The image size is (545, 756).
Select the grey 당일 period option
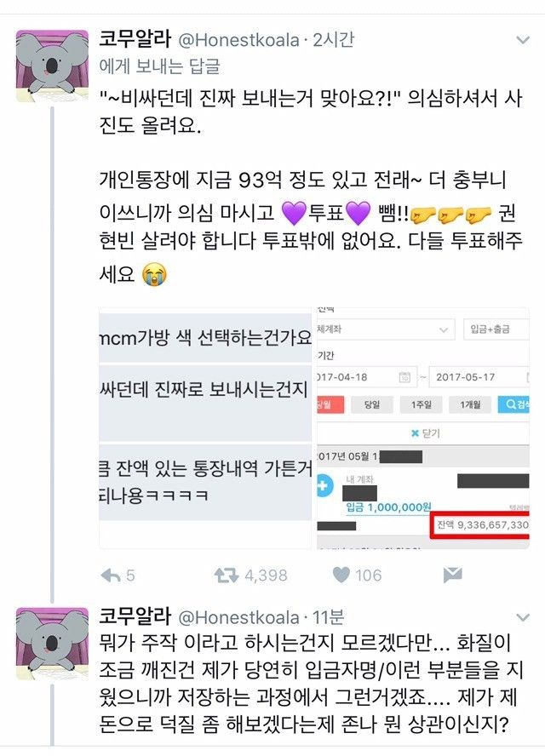(372, 404)
